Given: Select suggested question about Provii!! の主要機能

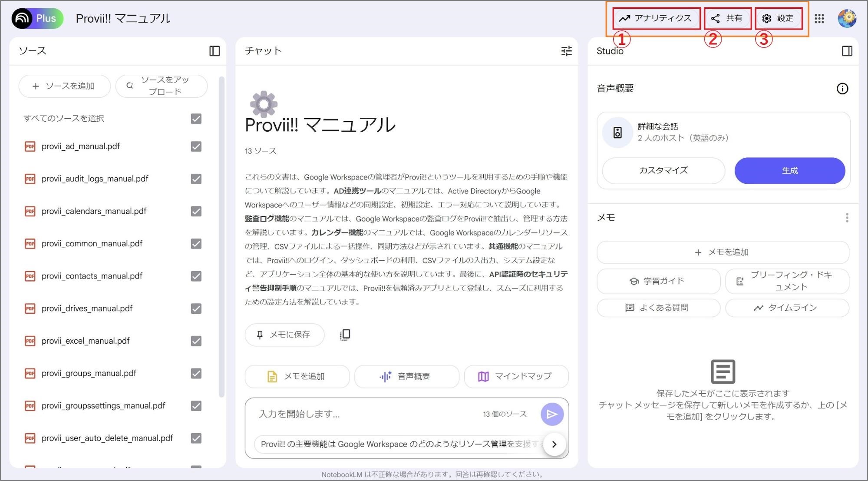Looking at the screenshot, I should (x=399, y=444).
